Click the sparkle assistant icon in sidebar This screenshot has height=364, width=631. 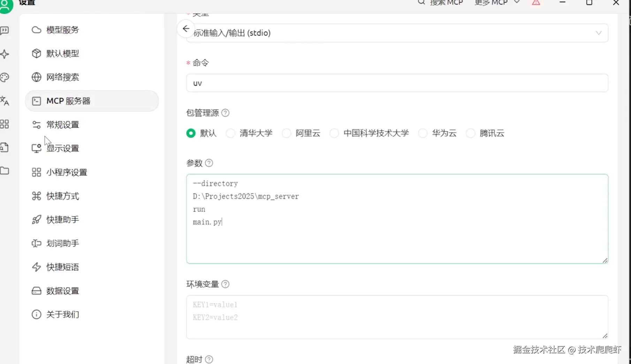coord(5,54)
